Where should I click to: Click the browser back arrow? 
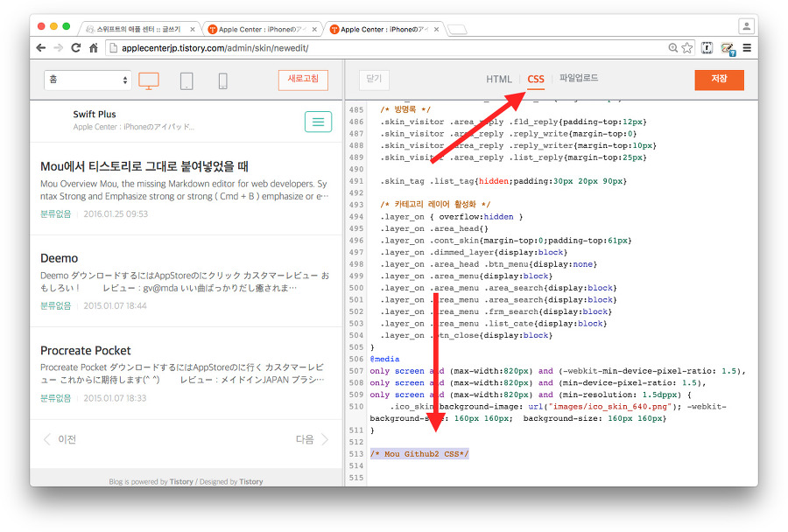[x=41, y=48]
